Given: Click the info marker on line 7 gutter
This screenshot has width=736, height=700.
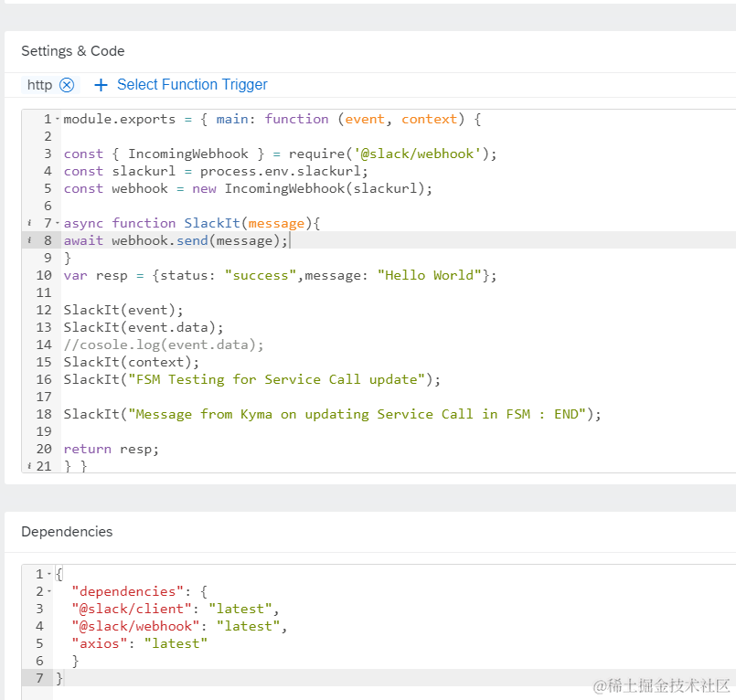Looking at the screenshot, I should point(29,223).
